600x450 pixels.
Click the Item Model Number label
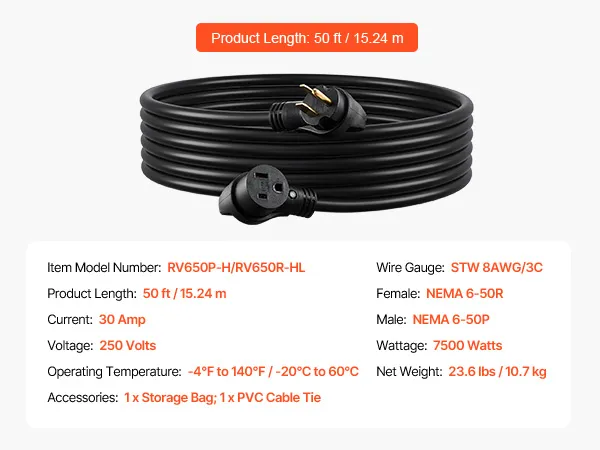click(104, 267)
